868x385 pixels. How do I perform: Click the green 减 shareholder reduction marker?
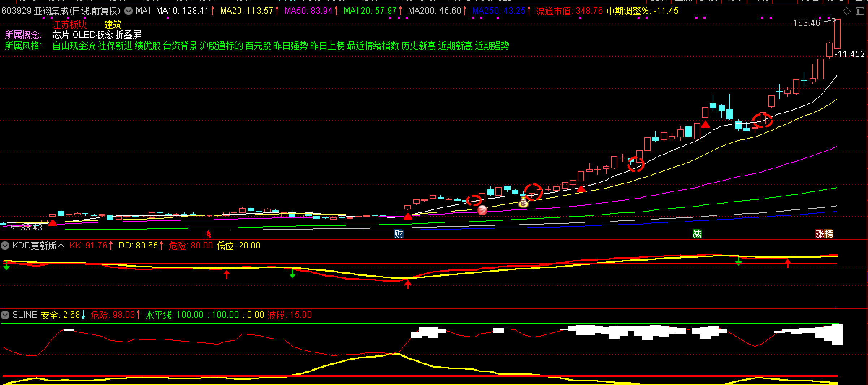(697, 234)
